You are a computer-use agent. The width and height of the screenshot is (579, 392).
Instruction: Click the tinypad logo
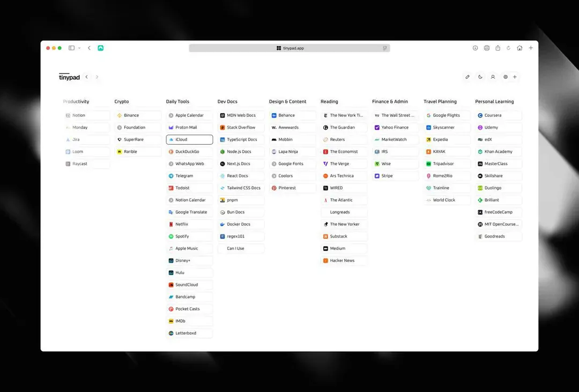pyautogui.click(x=69, y=77)
